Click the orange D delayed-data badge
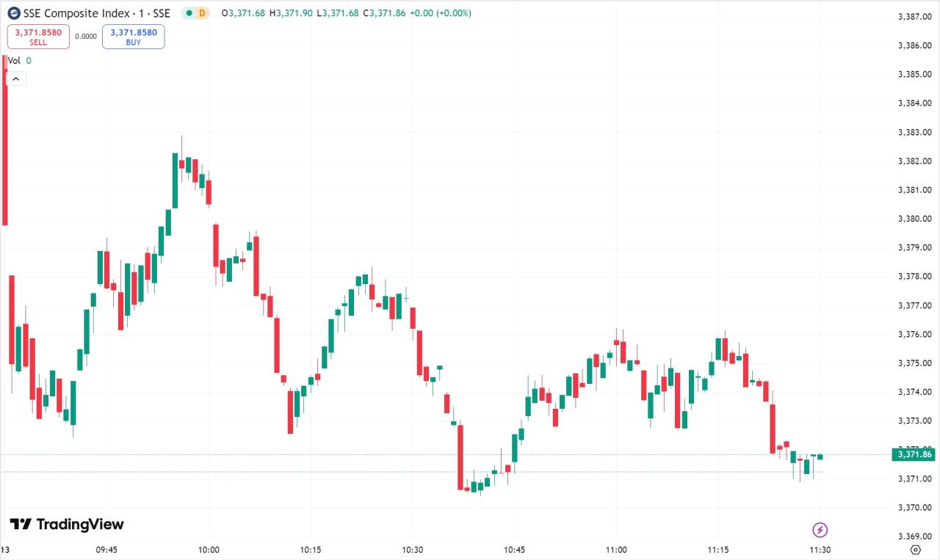The height and width of the screenshot is (560, 940). [x=202, y=13]
